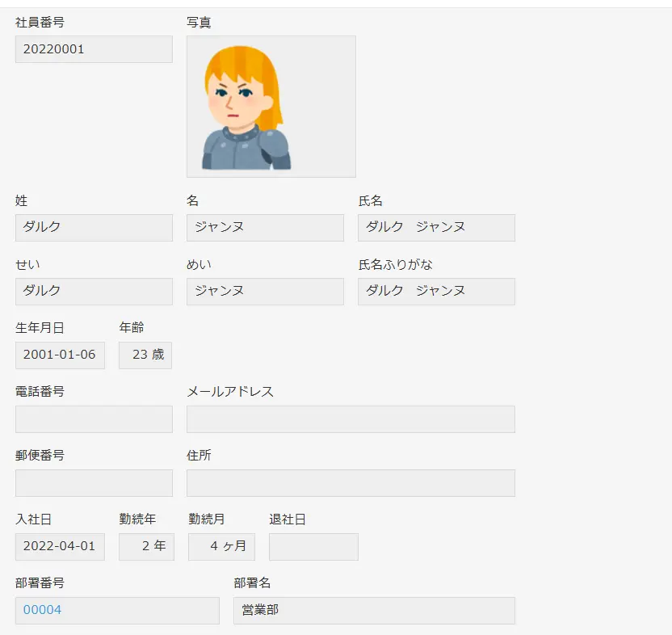Click the 入社日 field showing 2022-04-01
The width and height of the screenshot is (672, 635).
point(60,546)
